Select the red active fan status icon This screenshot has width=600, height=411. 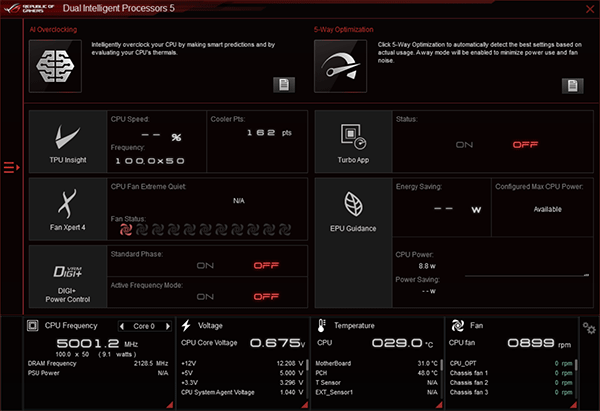(x=126, y=229)
